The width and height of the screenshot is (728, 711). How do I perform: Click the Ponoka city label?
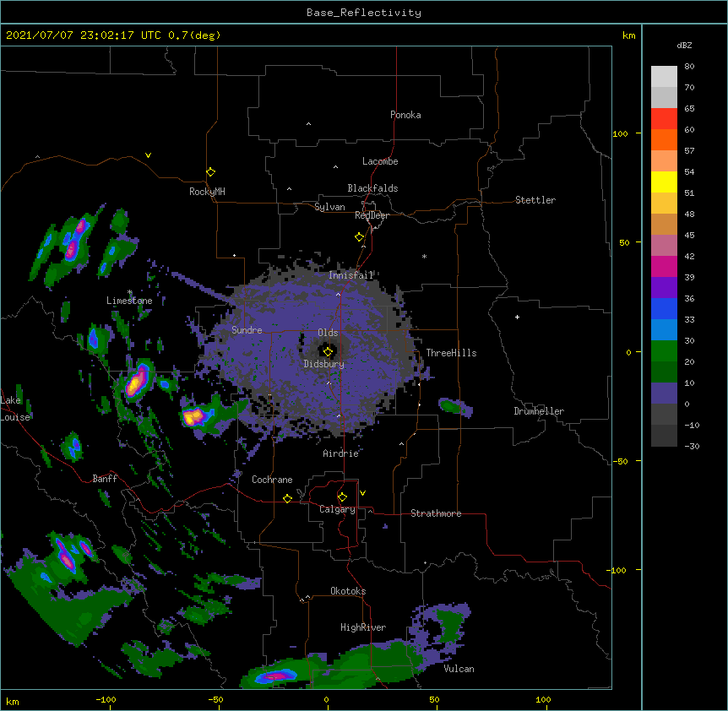click(x=405, y=115)
